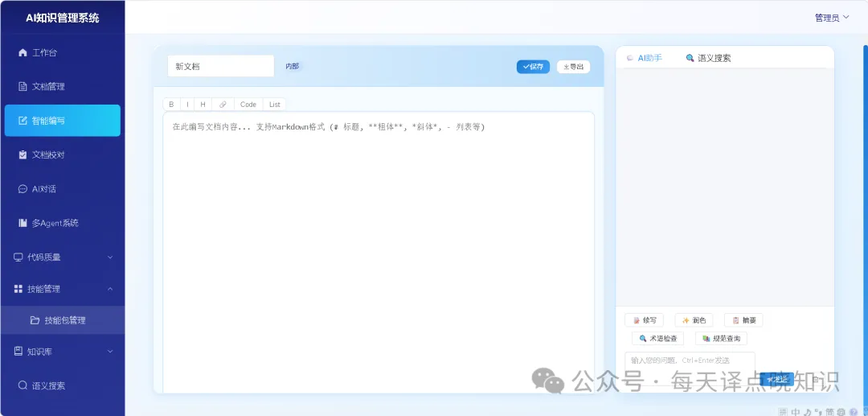Switch to the AI助手 tab
This screenshot has height=416, width=868.
pos(645,58)
